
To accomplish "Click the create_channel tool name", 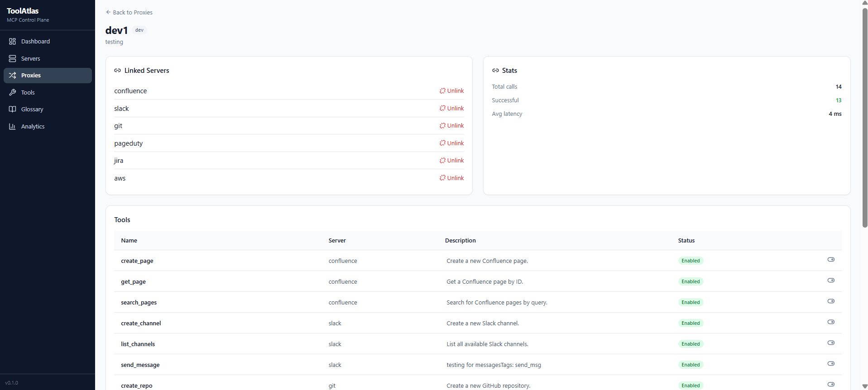I will (141, 323).
